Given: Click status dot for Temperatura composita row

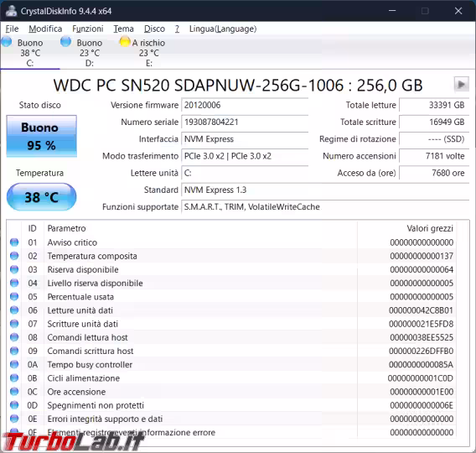Looking at the screenshot, I should point(14,256).
